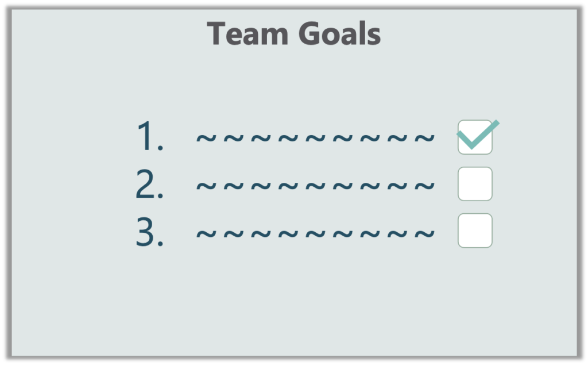Image resolution: width=588 pixels, height=365 pixels.
Task: Select the "Team Goals" title text
Action: tap(294, 34)
